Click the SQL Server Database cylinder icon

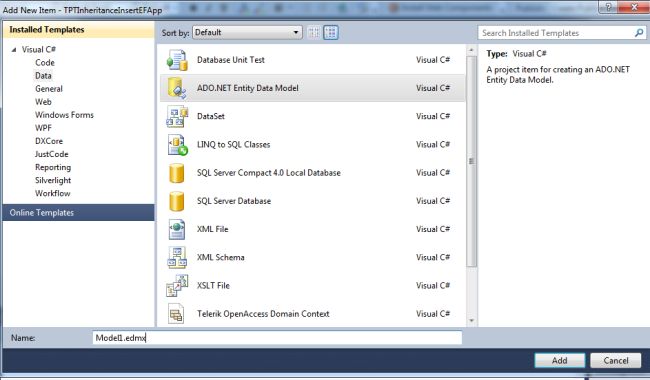[177, 201]
